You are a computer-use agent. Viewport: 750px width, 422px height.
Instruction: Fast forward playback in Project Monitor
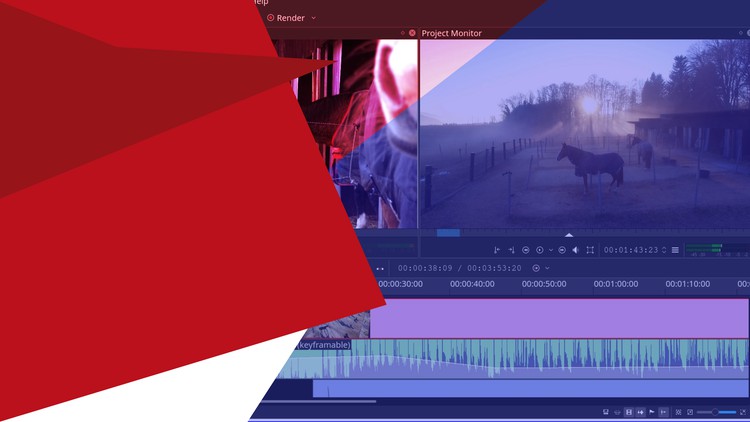[562, 250]
